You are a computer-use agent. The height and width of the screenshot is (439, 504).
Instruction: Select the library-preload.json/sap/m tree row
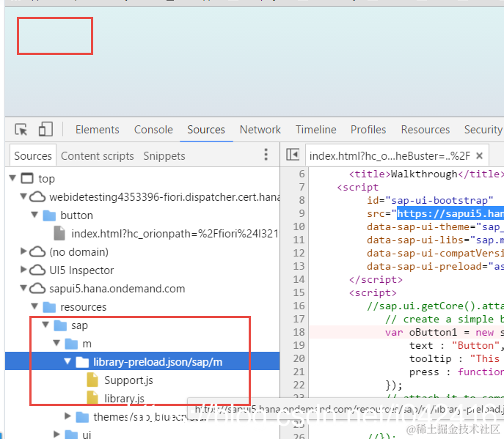pyautogui.click(x=142, y=361)
